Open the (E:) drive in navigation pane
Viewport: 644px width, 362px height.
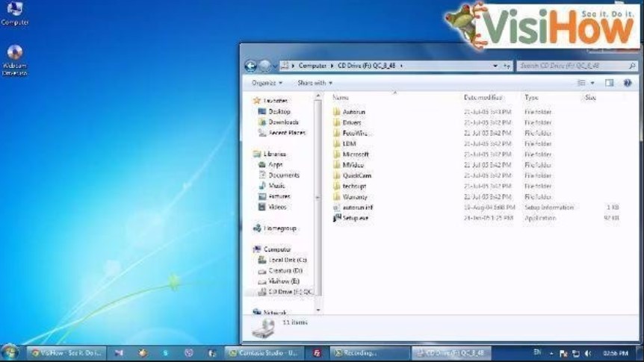tap(279, 281)
